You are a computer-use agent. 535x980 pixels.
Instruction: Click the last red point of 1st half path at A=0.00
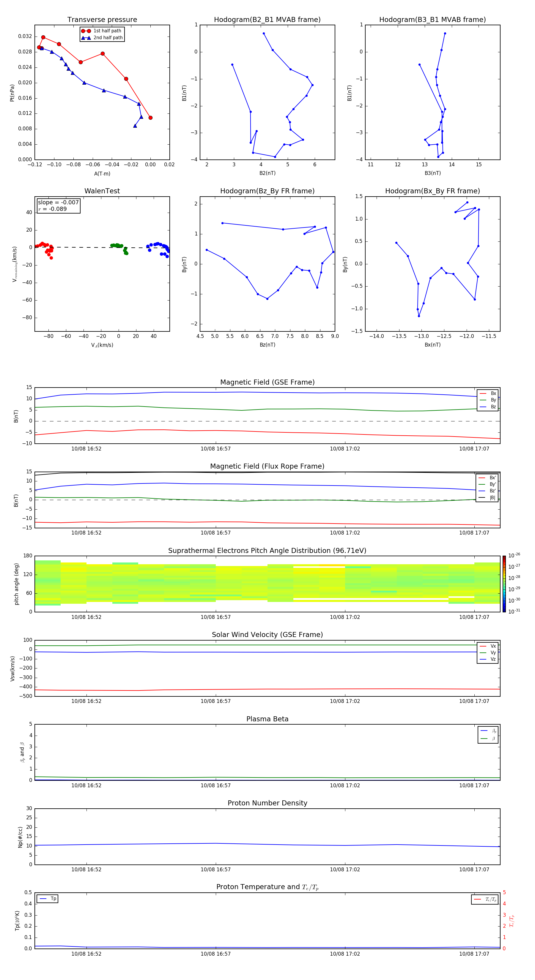pyautogui.click(x=150, y=118)
